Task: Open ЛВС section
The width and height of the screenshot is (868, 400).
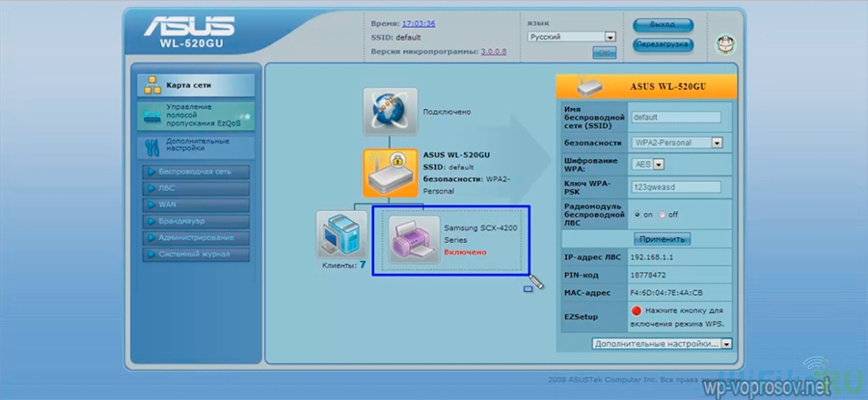Action: (196, 189)
